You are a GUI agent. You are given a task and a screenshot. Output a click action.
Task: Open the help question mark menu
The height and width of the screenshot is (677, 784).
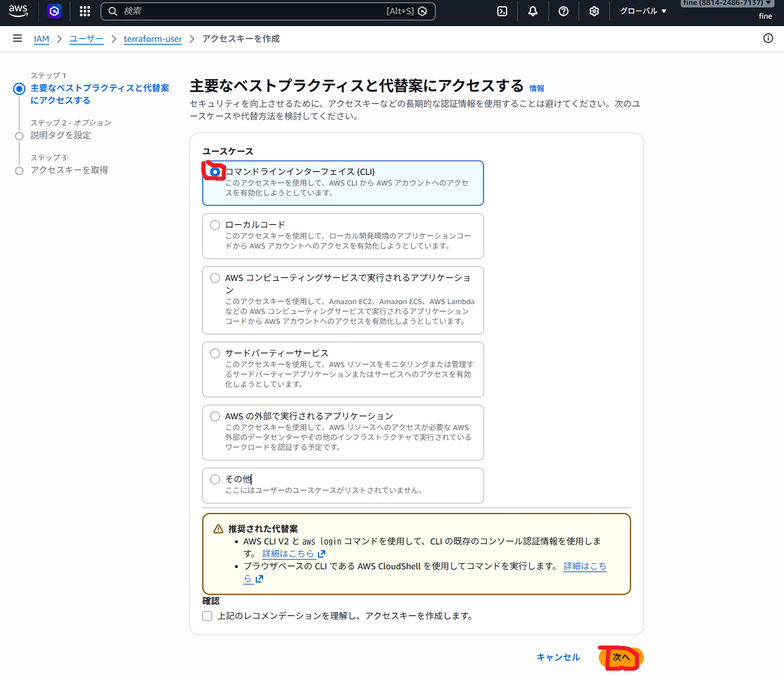[x=564, y=11]
